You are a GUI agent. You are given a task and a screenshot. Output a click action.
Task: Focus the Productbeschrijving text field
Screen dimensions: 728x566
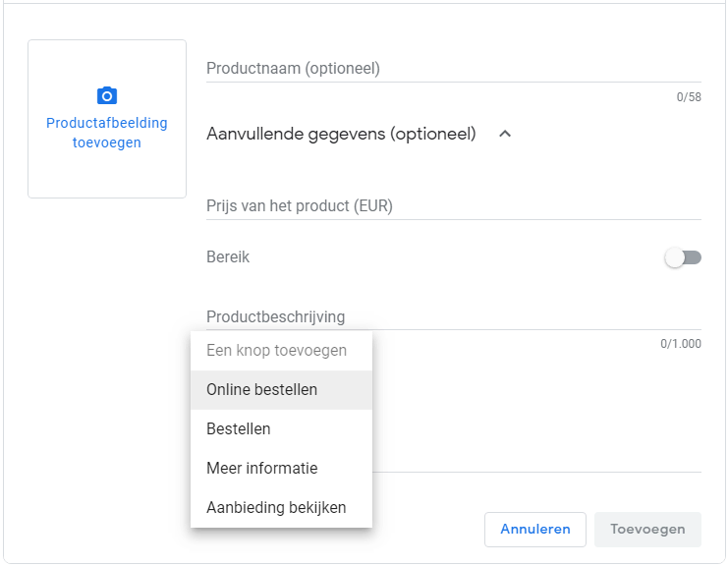(x=453, y=316)
